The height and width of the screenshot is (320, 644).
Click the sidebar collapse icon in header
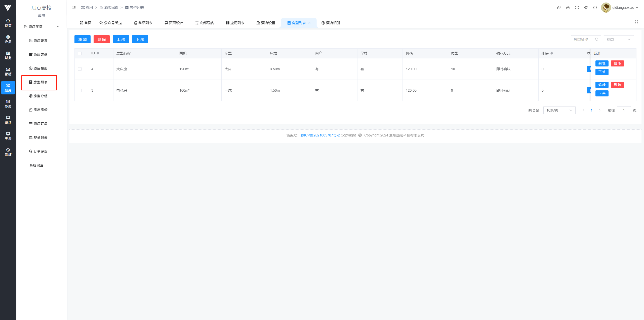coord(74,8)
